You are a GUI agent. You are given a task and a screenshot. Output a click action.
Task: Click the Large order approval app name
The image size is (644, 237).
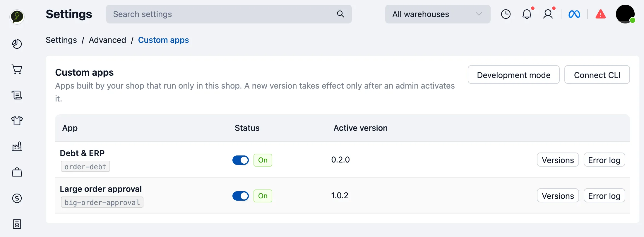(x=101, y=189)
